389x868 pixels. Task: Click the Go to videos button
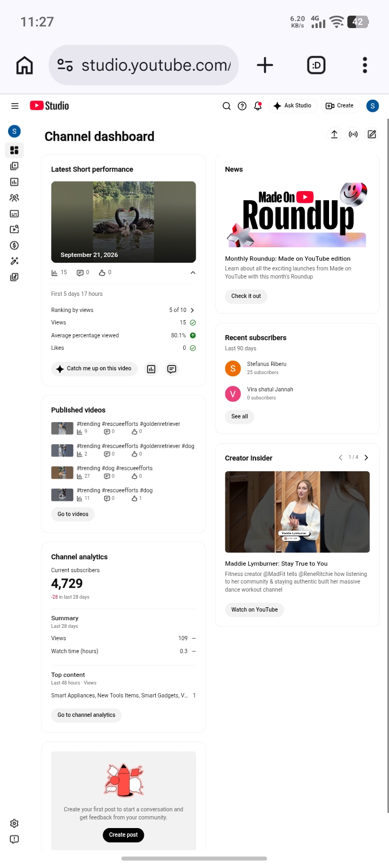coord(73,514)
